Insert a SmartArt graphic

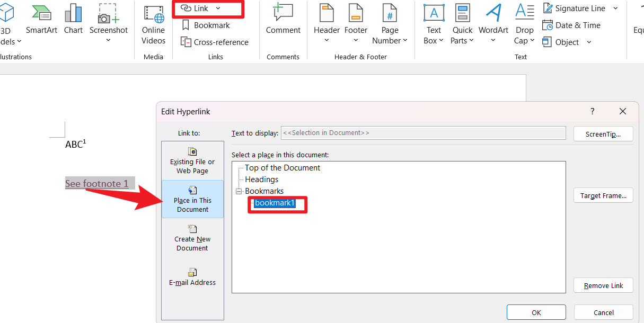pos(41,20)
